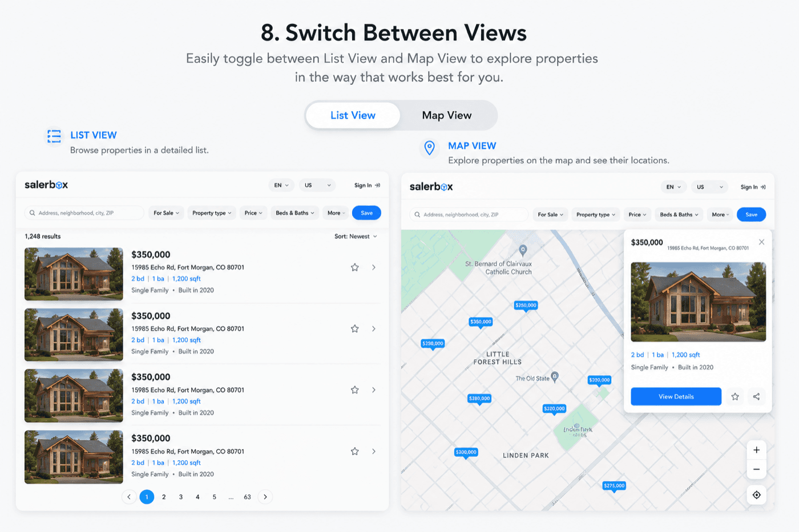Zoom in on the map with plus
799x532 pixels.
tap(756, 450)
